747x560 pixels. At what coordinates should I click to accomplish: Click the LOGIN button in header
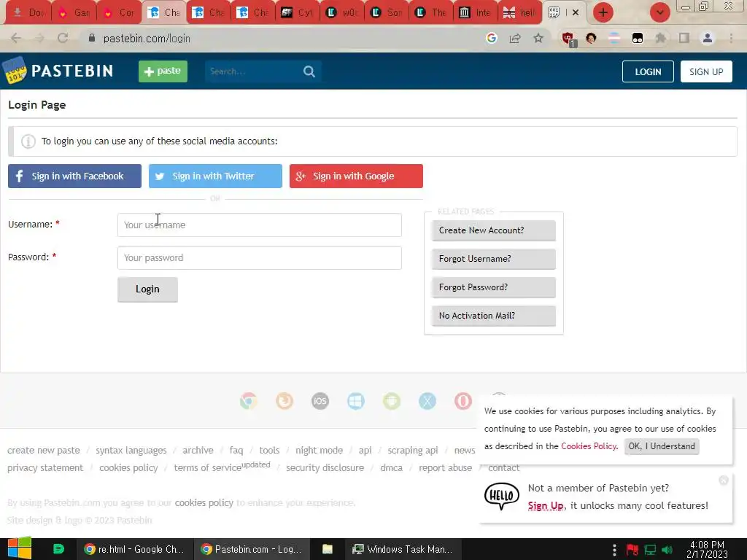[x=648, y=72]
